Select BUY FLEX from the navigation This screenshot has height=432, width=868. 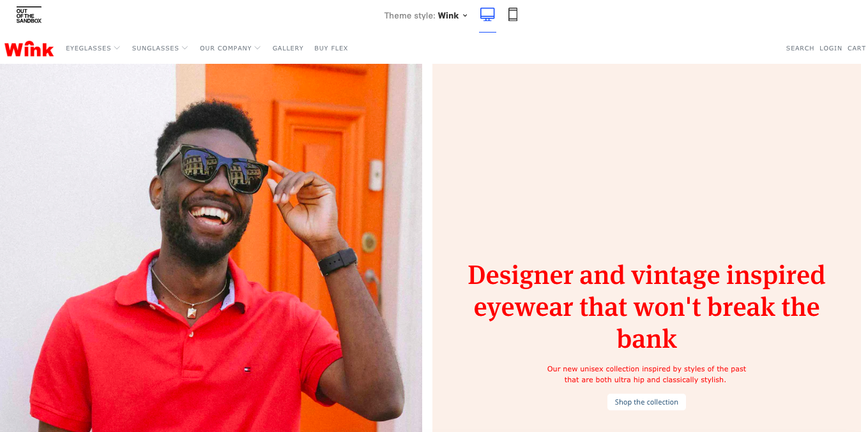(331, 48)
